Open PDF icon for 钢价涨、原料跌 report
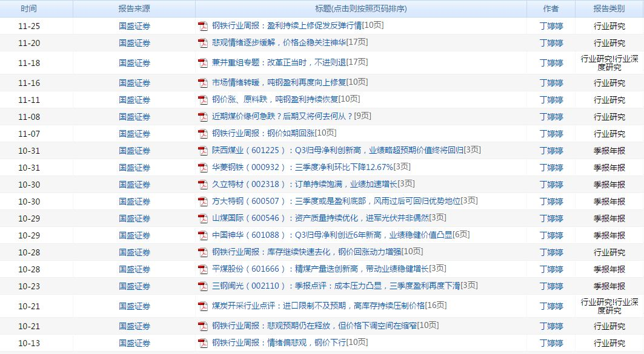This screenshot has height=354, width=644. [203, 100]
